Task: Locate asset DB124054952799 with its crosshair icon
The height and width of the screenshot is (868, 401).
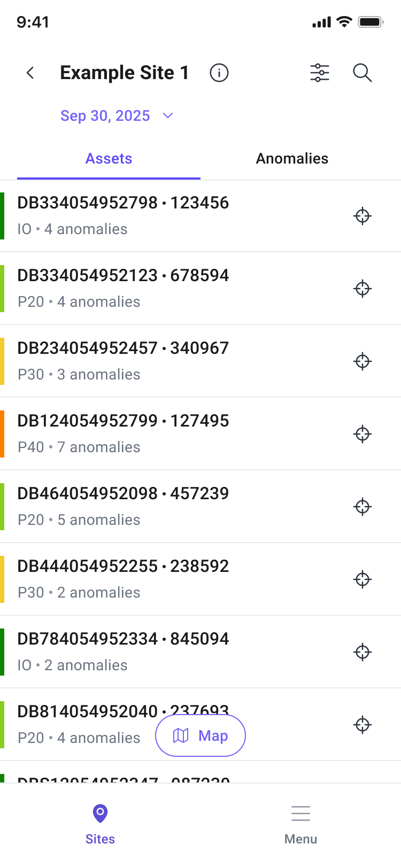Action: [x=363, y=434]
